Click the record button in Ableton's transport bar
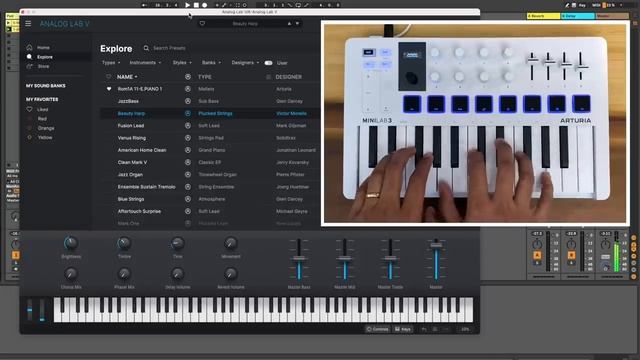Image resolution: width=640 pixels, height=360 pixels. coord(204,5)
